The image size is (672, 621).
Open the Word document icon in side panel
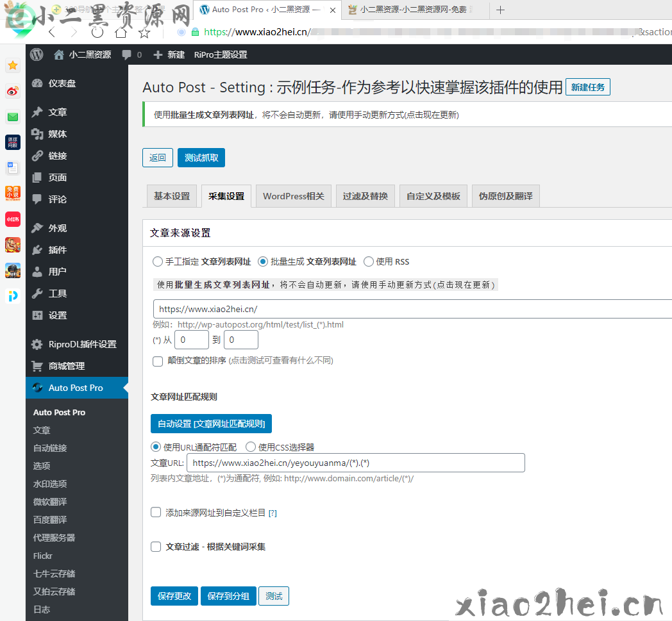[13, 168]
